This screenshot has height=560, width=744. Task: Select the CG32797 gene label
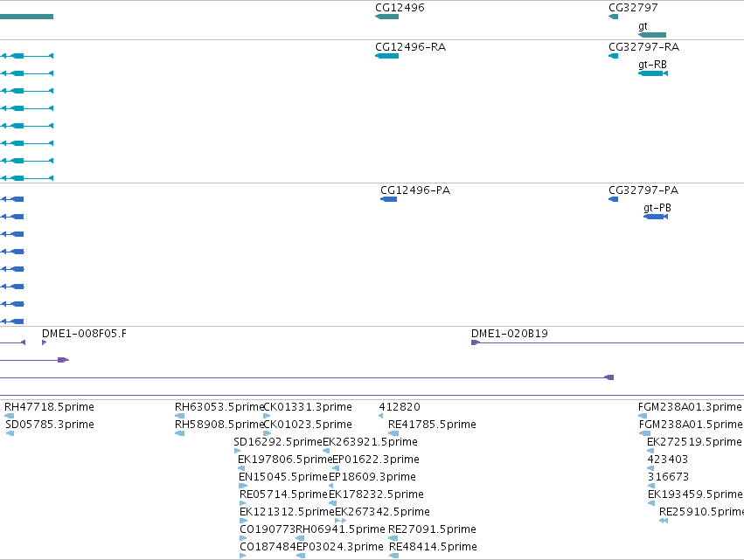[x=633, y=8]
